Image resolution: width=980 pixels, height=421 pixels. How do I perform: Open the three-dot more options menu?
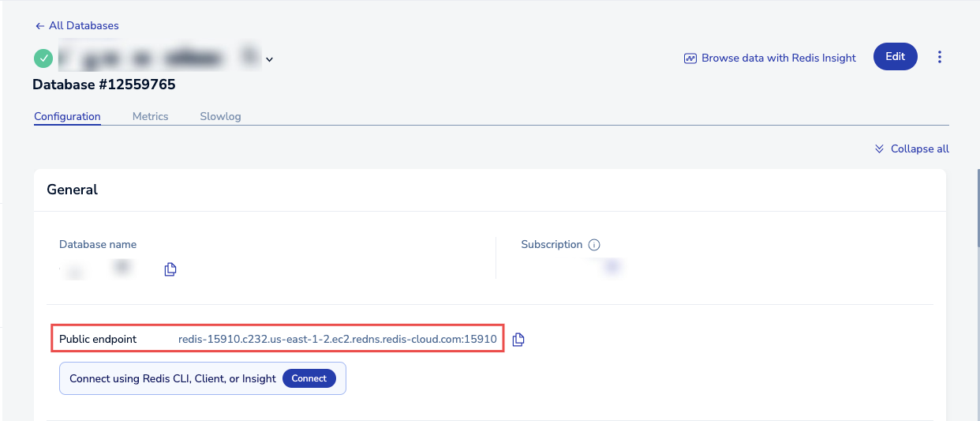tap(939, 57)
